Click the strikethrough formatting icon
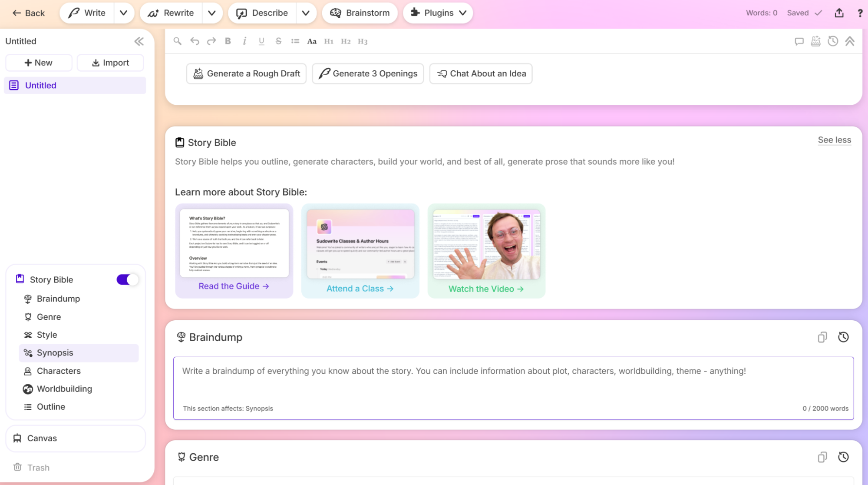The width and height of the screenshot is (868, 485). click(x=278, y=41)
